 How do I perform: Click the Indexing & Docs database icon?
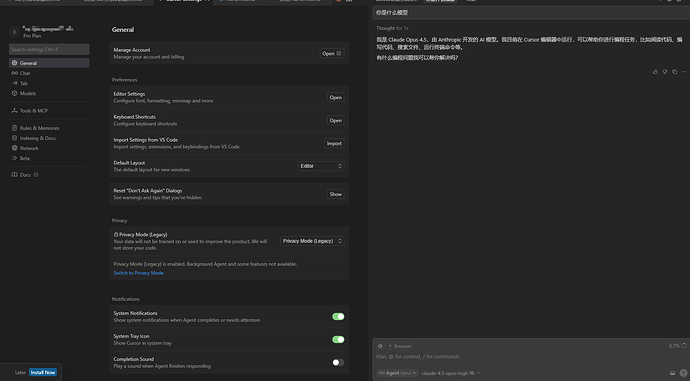click(x=15, y=138)
